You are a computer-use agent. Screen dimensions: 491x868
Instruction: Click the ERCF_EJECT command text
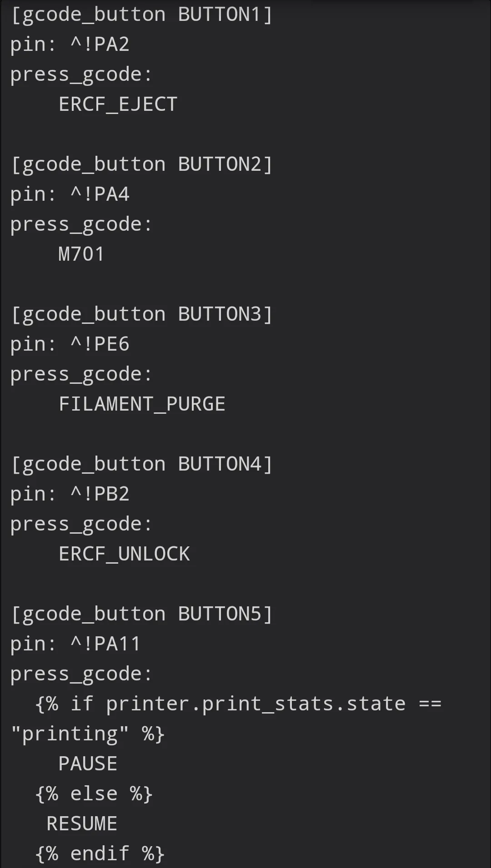pyautogui.click(x=118, y=104)
